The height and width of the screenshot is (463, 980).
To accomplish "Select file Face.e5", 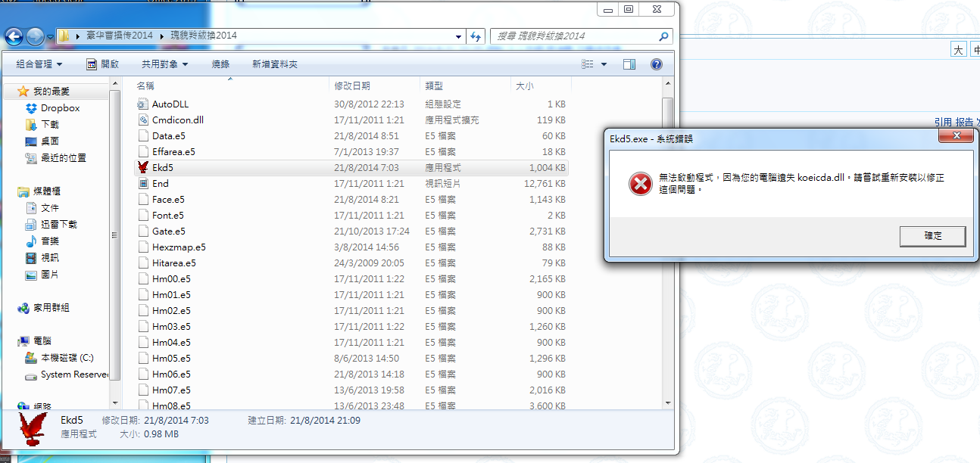I will 168,199.
